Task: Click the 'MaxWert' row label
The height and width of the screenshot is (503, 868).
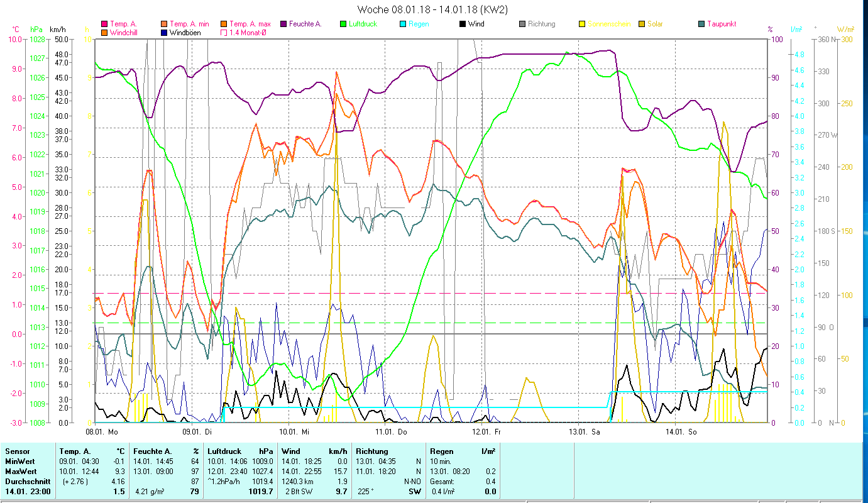Action: (x=20, y=472)
